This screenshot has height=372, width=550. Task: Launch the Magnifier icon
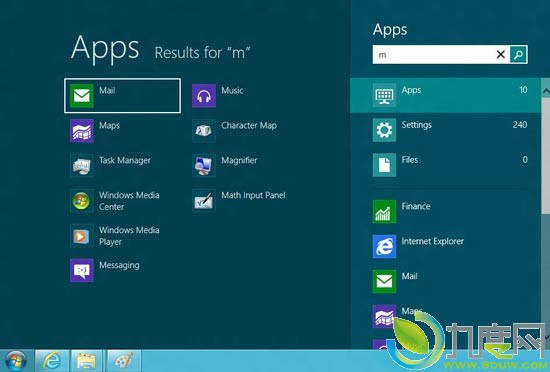pos(204,165)
